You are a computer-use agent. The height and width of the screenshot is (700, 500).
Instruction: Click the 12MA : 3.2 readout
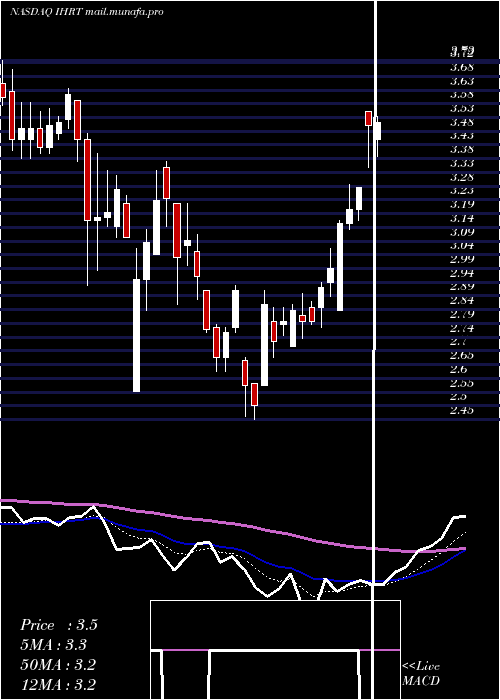58,684
